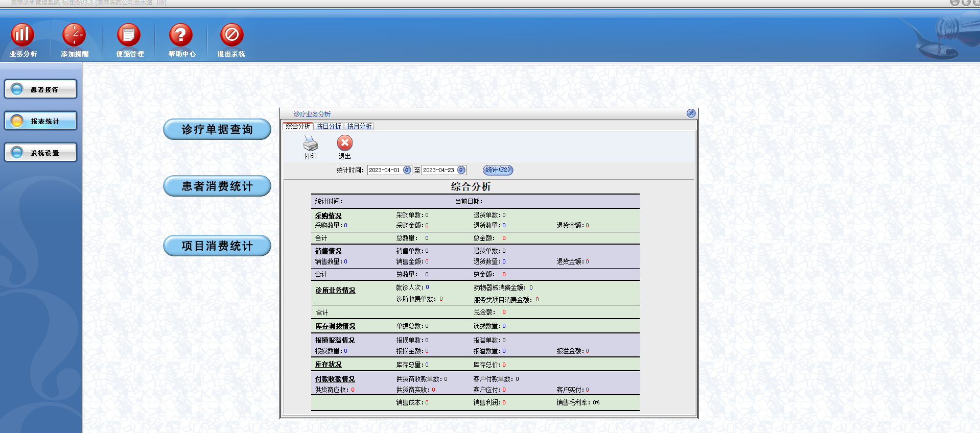Click the 销售情况 section heading
The width and height of the screenshot is (980, 433).
pos(328,251)
